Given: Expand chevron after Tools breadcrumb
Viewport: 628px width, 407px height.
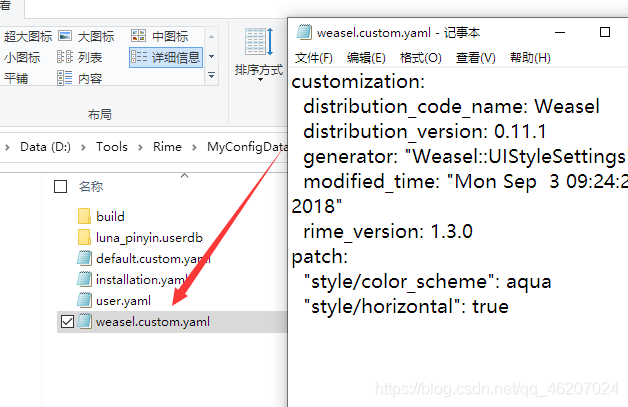Looking at the screenshot, I should coord(140,147).
